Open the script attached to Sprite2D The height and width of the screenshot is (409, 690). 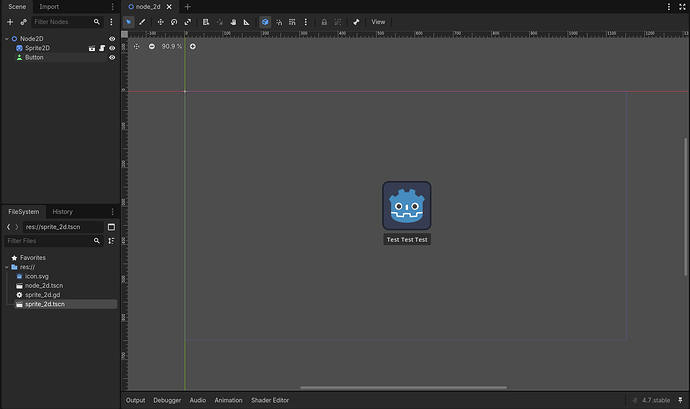pyautogui.click(x=102, y=48)
